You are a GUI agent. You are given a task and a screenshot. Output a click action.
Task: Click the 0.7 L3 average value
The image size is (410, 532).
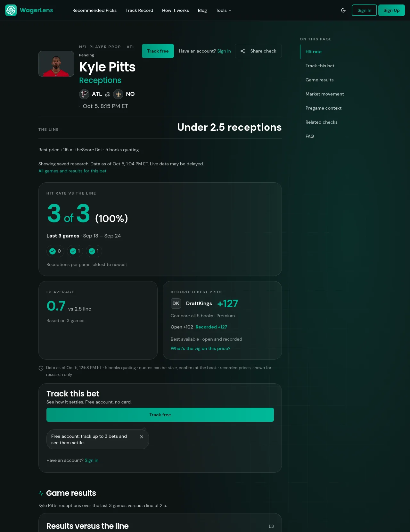tap(56, 306)
